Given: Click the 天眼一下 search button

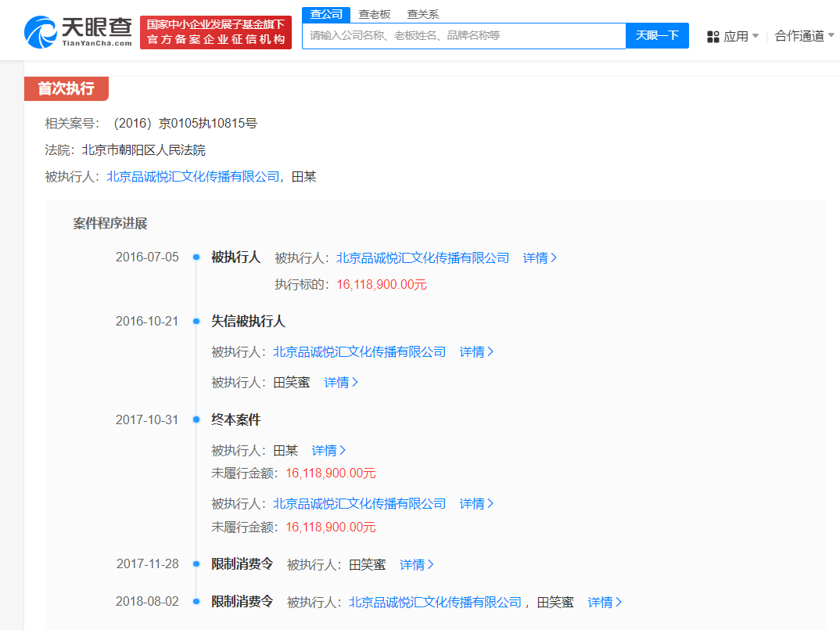Looking at the screenshot, I should coord(657,36).
